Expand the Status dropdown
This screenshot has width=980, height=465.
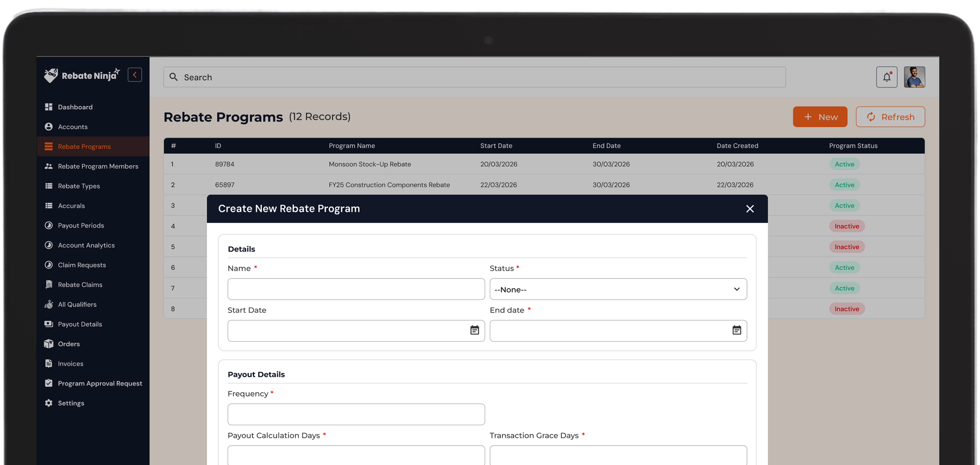[618, 289]
